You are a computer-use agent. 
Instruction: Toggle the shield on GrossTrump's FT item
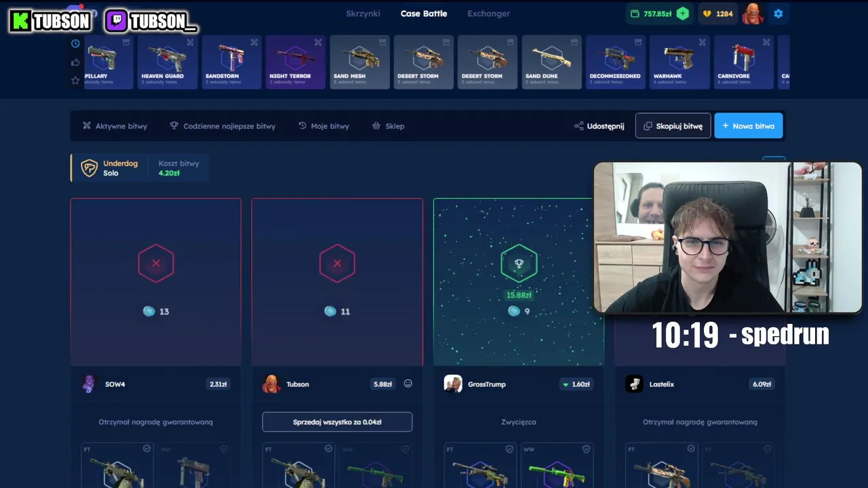(510, 449)
